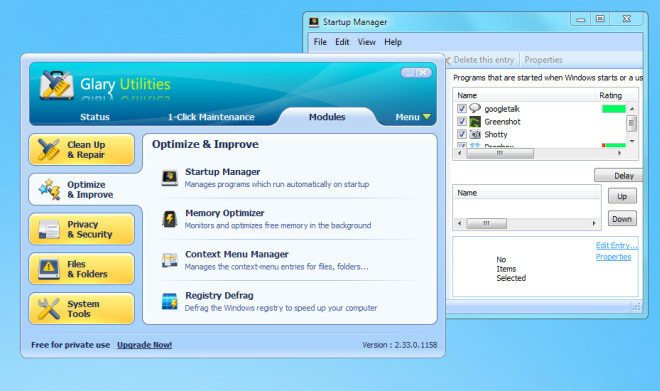Click the Clean Up & Repair broom icon
Image resolution: width=660 pixels, height=391 pixels.
(48, 149)
